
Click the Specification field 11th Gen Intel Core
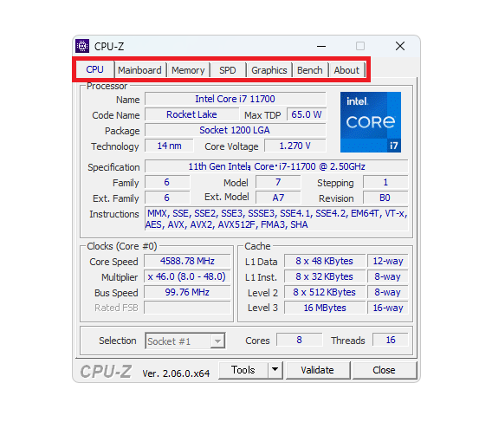tap(276, 166)
